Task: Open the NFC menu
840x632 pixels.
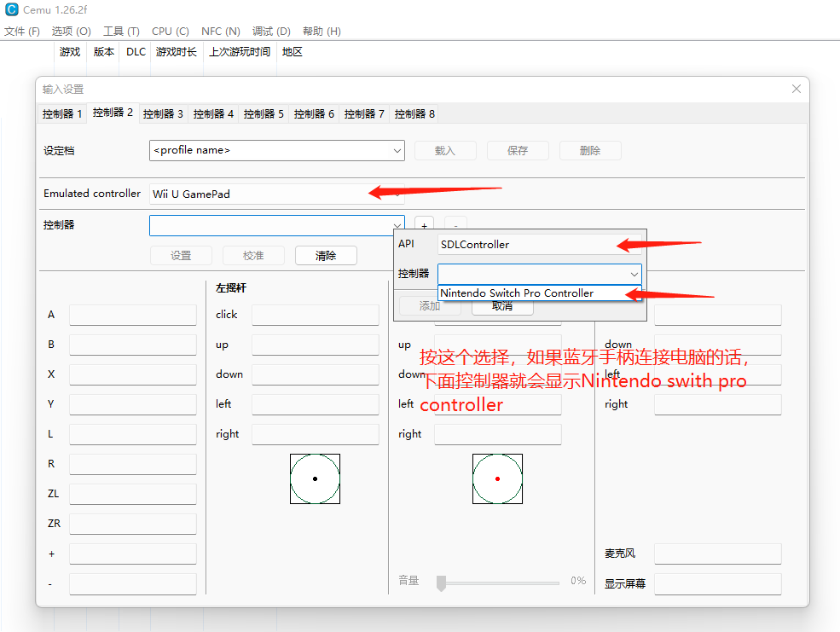Action: (x=220, y=30)
